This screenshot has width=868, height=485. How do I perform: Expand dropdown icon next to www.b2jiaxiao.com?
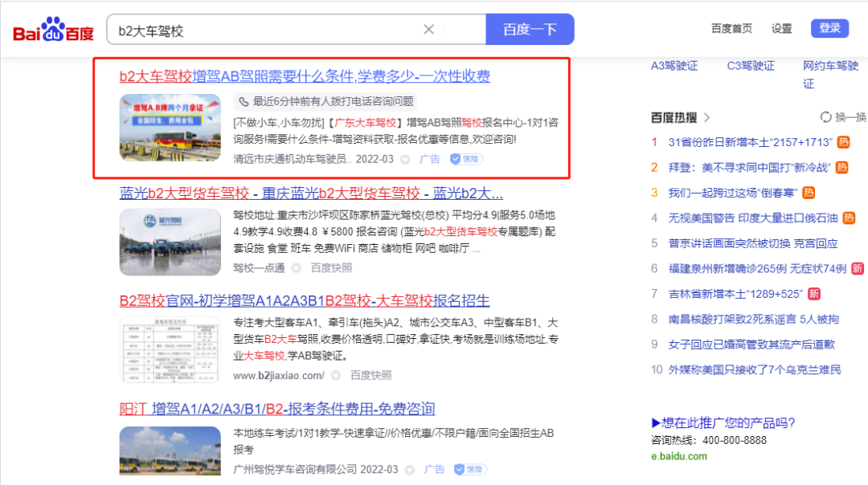tap(336, 376)
